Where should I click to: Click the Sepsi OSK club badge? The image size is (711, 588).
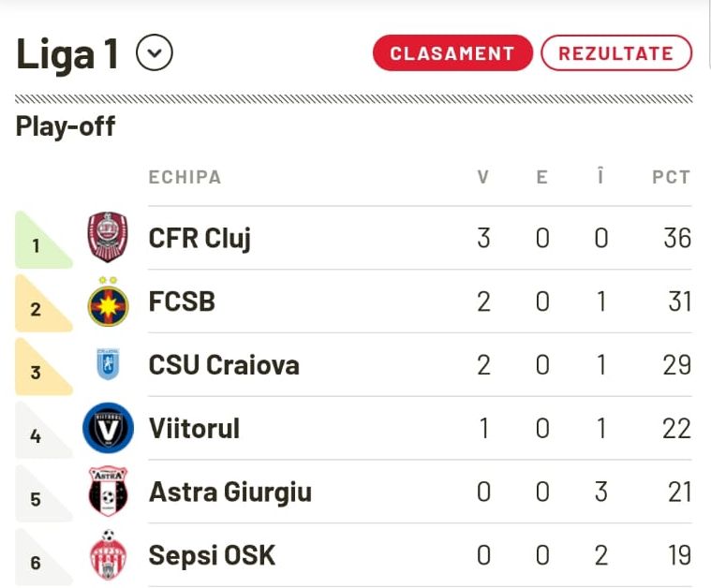[108, 555]
